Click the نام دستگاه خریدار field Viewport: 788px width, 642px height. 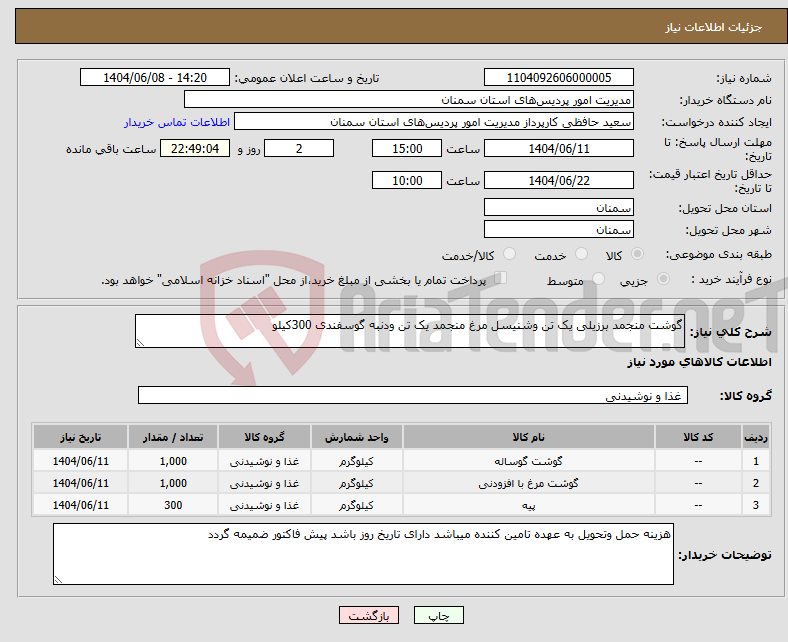tap(408, 100)
